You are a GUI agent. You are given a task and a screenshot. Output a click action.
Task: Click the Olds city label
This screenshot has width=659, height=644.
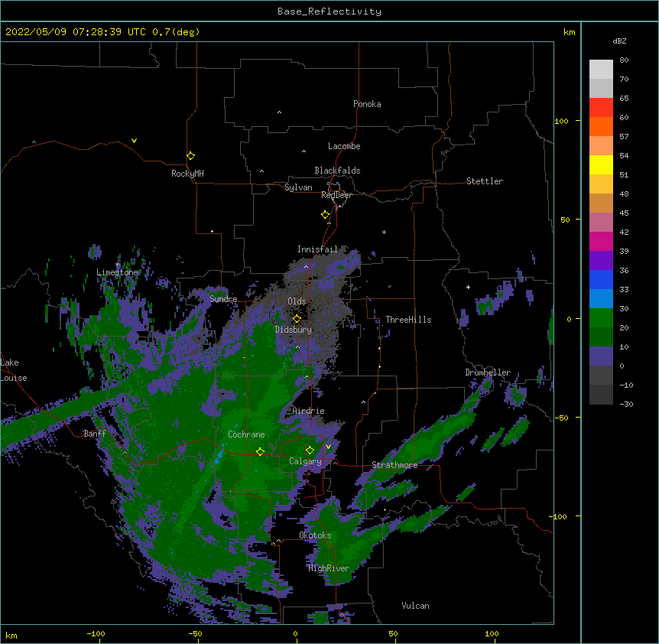297,301
